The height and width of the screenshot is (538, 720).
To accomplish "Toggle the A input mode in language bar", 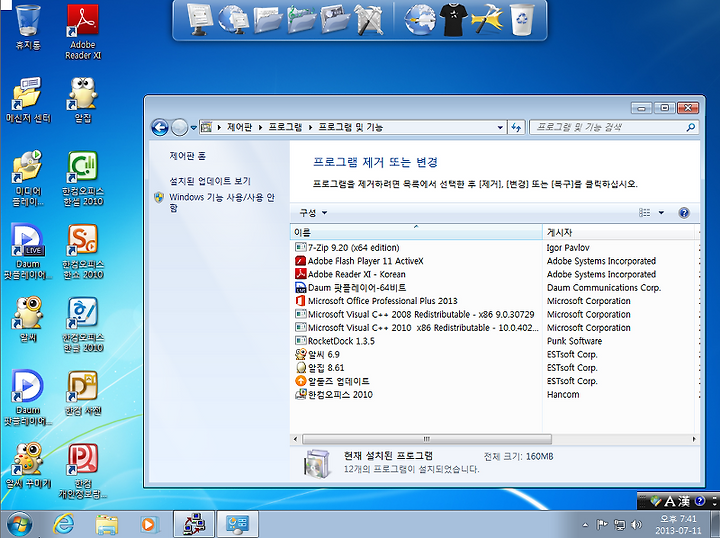I will click(670, 501).
